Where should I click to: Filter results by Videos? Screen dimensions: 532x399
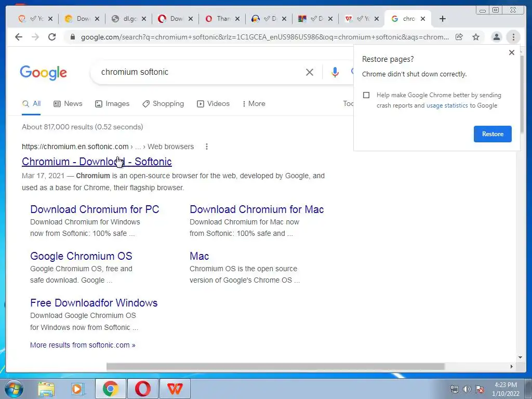213,104
